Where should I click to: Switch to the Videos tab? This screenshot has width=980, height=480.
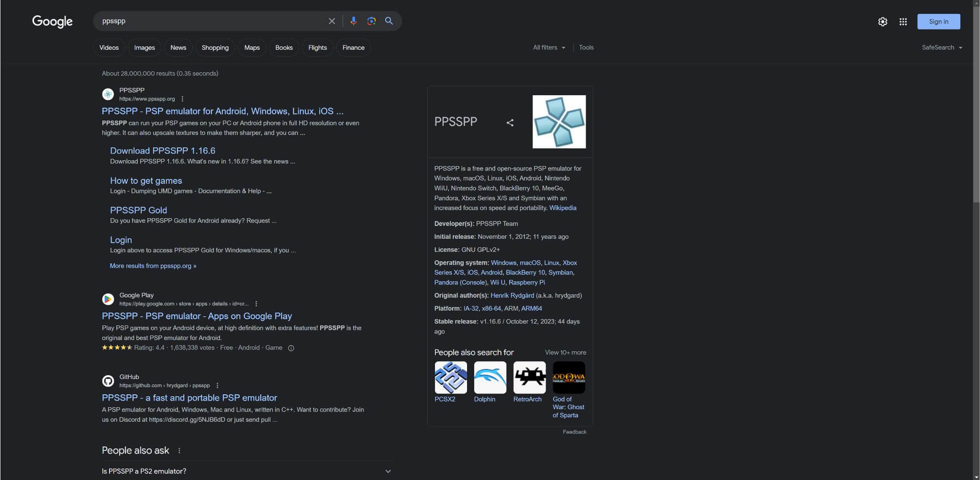coord(109,47)
